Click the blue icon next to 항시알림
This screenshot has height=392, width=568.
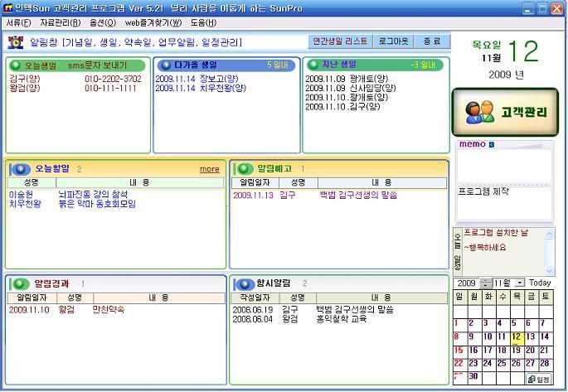pos(244,284)
